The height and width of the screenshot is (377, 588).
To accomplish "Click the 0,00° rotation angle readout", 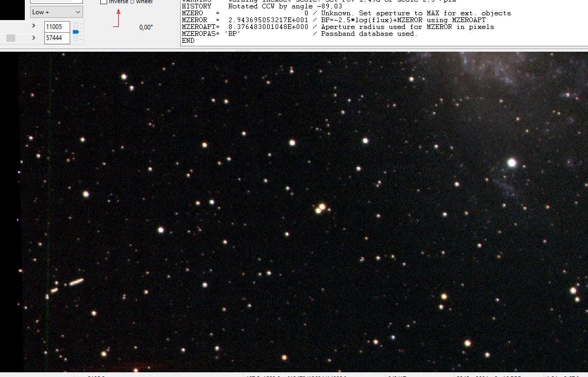I will click(x=146, y=27).
